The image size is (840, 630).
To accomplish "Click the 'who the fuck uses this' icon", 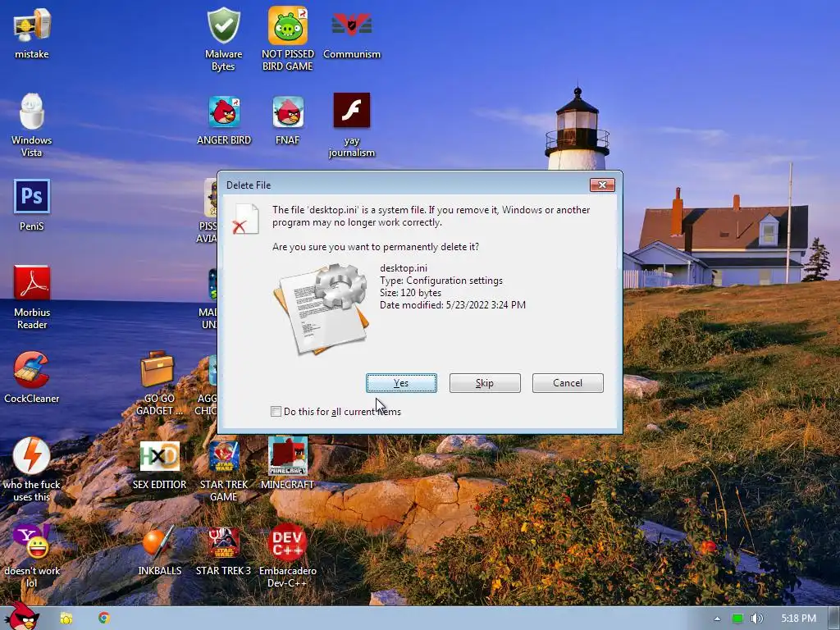I will 32,469.
